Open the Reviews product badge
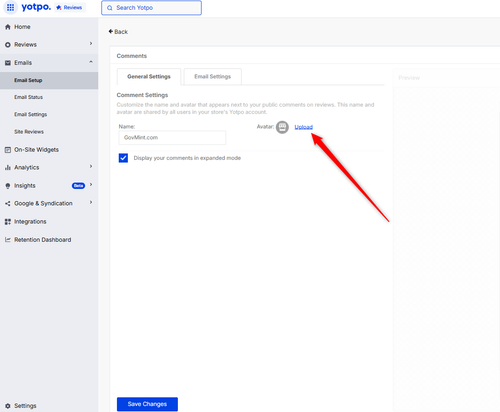 tap(70, 8)
